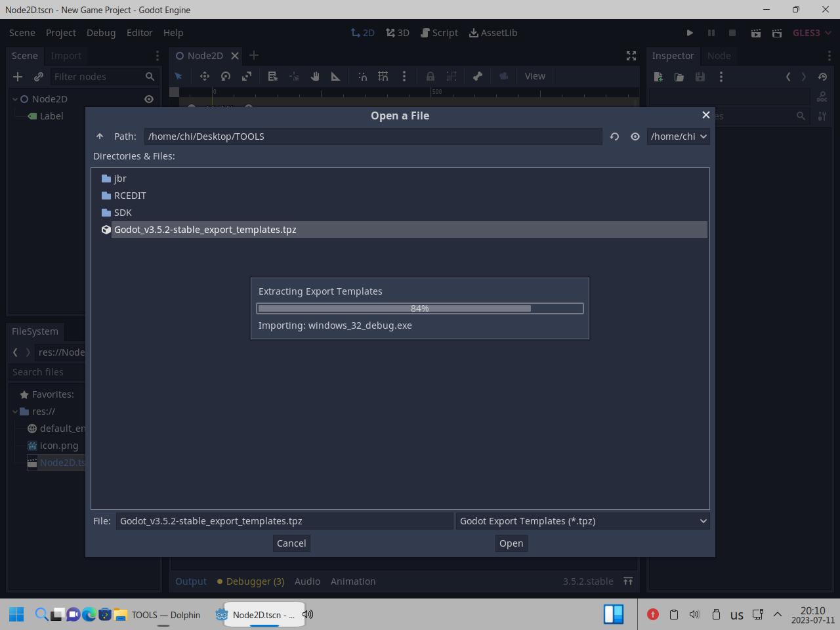The width and height of the screenshot is (840, 630).
Task: Click the Extracting Export Templates progress bar
Action: pyautogui.click(x=420, y=308)
